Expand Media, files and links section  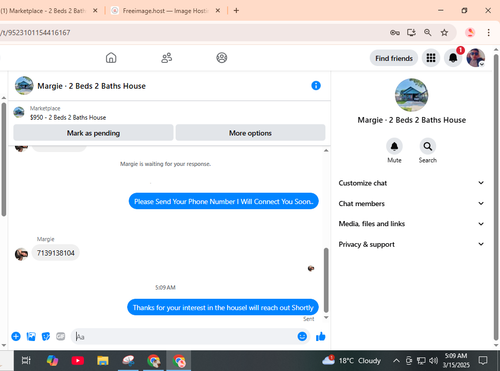point(411,224)
